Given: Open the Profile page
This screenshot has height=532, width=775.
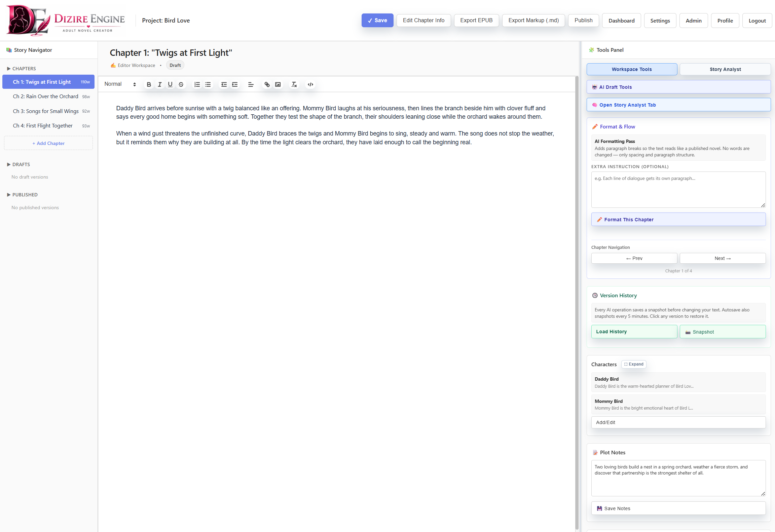Looking at the screenshot, I should [725, 21].
